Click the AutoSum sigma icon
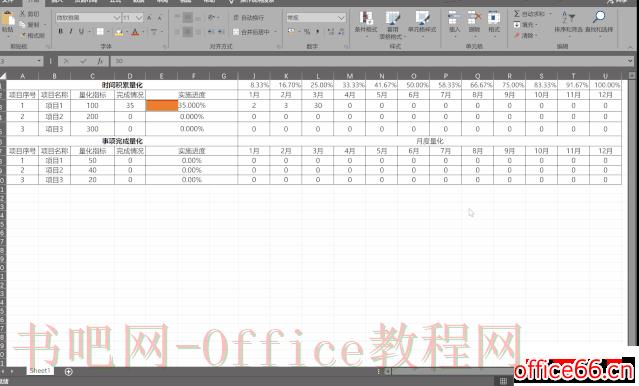The height and width of the screenshot is (386, 639). (x=517, y=14)
